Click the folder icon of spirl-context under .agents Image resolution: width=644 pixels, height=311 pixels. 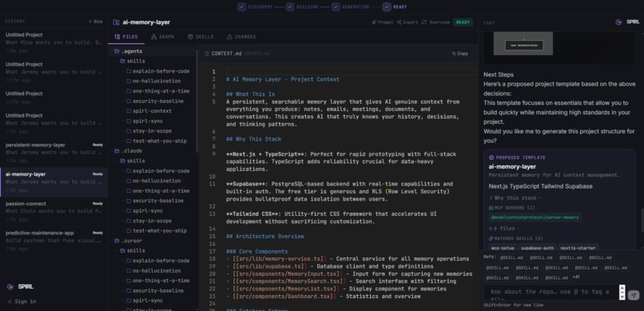click(x=129, y=111)
